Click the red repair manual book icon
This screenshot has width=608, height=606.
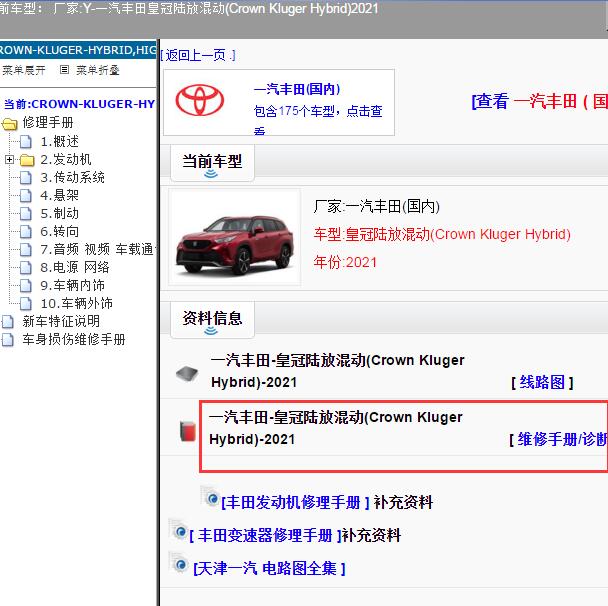[186, 431]
